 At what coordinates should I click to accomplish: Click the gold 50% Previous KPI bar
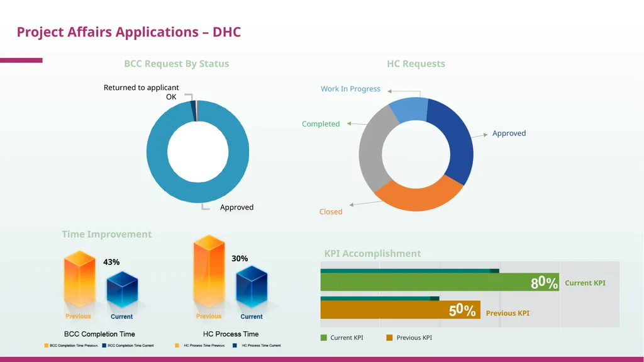(400, 310)
